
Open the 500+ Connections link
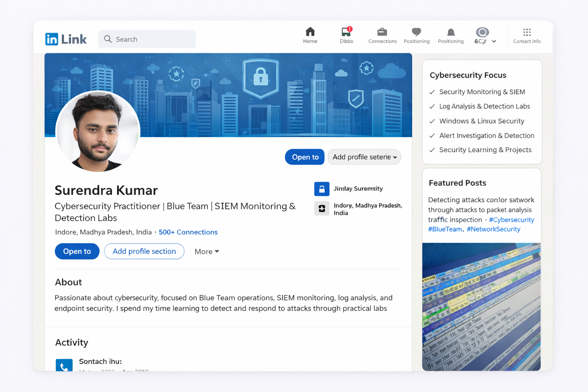[x=188, y=232]
